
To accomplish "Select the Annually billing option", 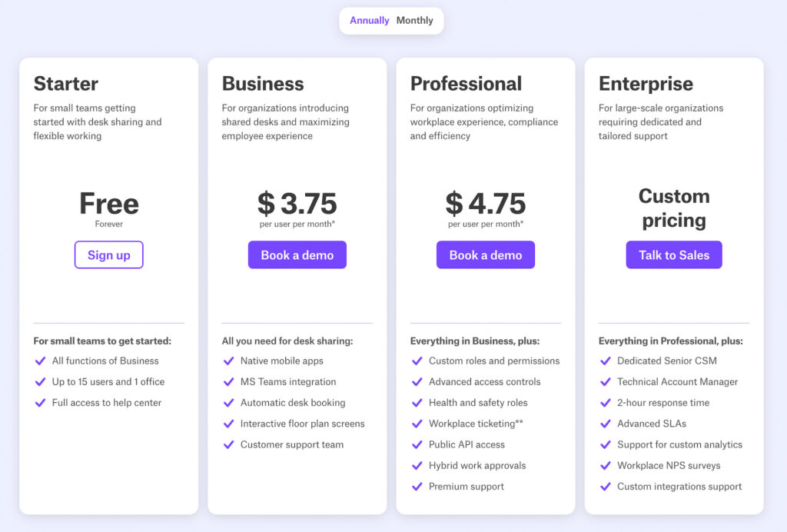I will click(x=368, y=21).
